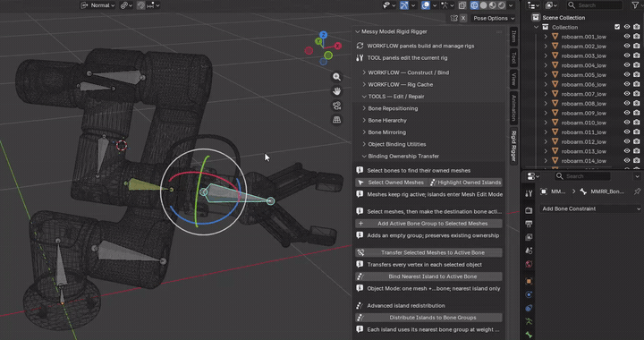Screen dimensions: 644x340
Task: Click Bind Nearest Island to Active Bone
Action: click(428, 276)
